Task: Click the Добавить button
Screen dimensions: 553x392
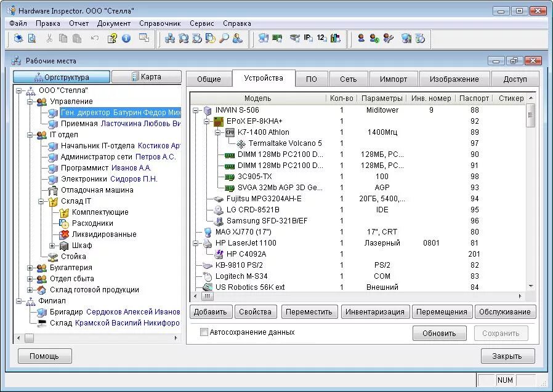Action: [211, 311]
